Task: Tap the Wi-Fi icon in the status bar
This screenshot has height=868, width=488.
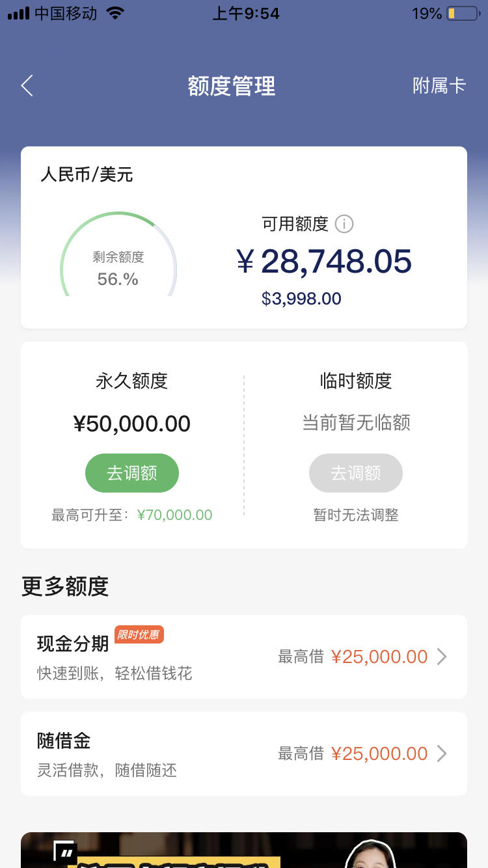Action: click(x=115, y=13)
